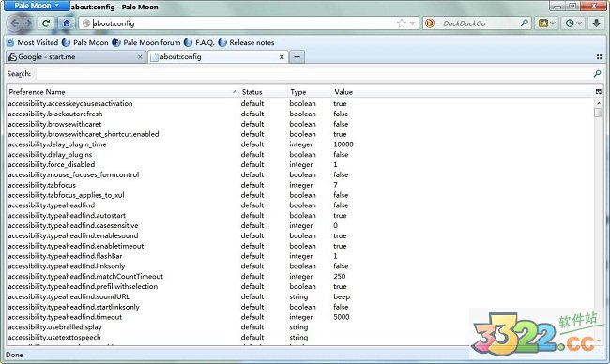The height and width of the screenshot is (364, 610).
Task: Select accessibility.typeaheadfind.flashBar row
Action: pyautogui.click(x=300, y=256)
